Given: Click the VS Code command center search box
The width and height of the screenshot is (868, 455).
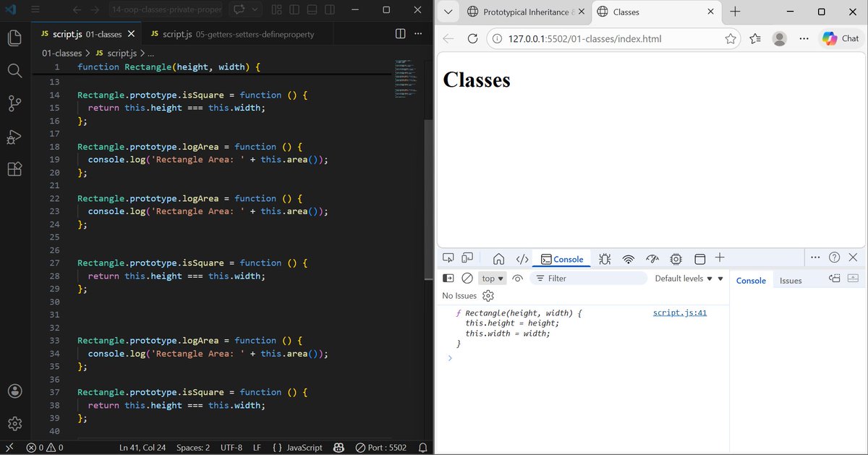Looking at the screenshot, I should point(165,10).
